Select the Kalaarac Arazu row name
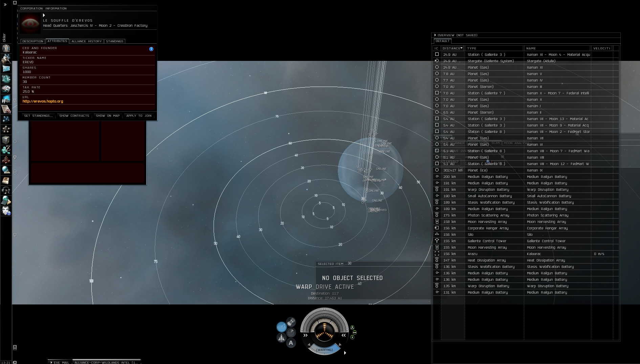Image resolution: width=640 pixels, height=364 pixels. [534, 254]
